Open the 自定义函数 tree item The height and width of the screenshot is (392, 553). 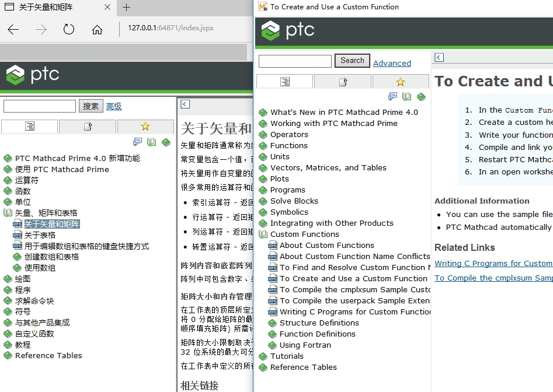point(34,334)
